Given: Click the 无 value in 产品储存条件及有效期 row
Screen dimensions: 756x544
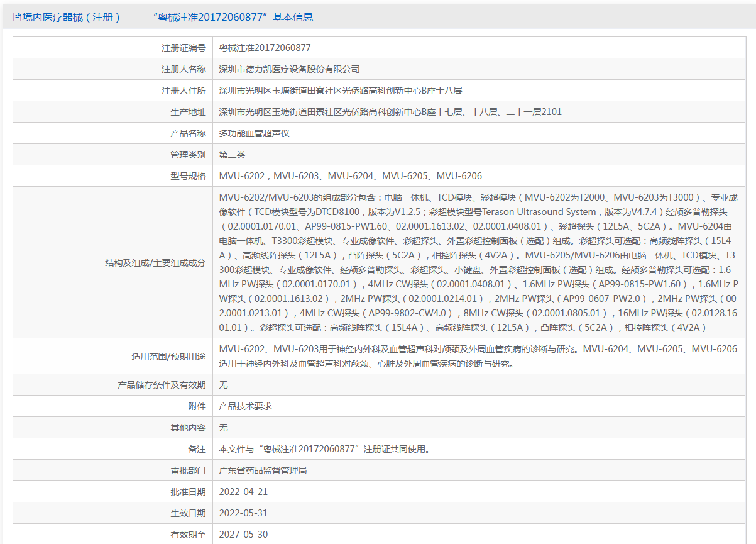Looking at the screenshot, I should click(x=223, y=385).
